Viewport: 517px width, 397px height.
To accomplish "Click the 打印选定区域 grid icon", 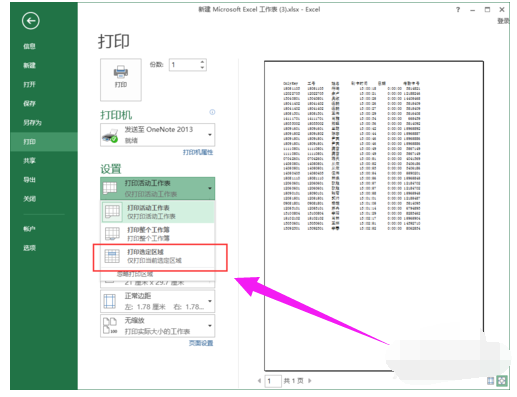I will point(112,256).
